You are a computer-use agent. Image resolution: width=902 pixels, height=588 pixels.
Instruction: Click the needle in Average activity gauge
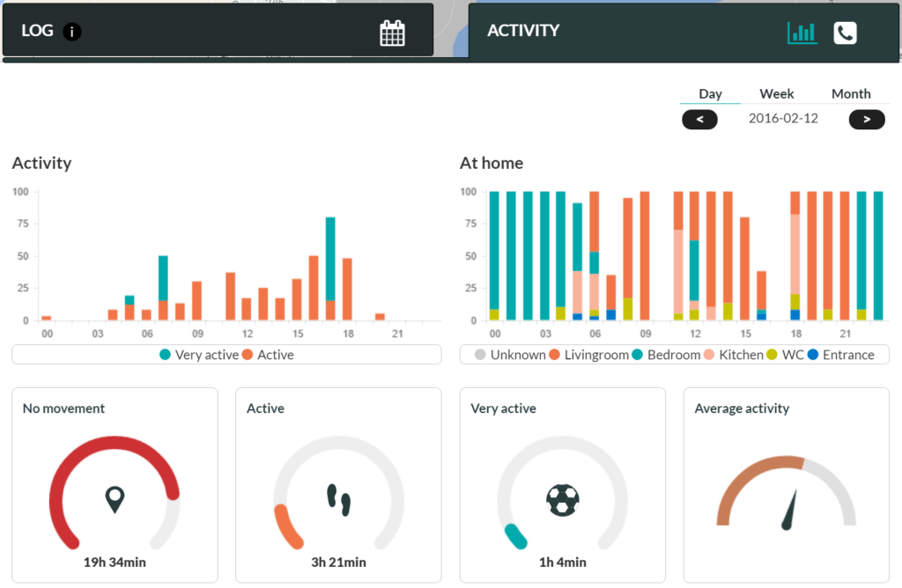point(789,511)
